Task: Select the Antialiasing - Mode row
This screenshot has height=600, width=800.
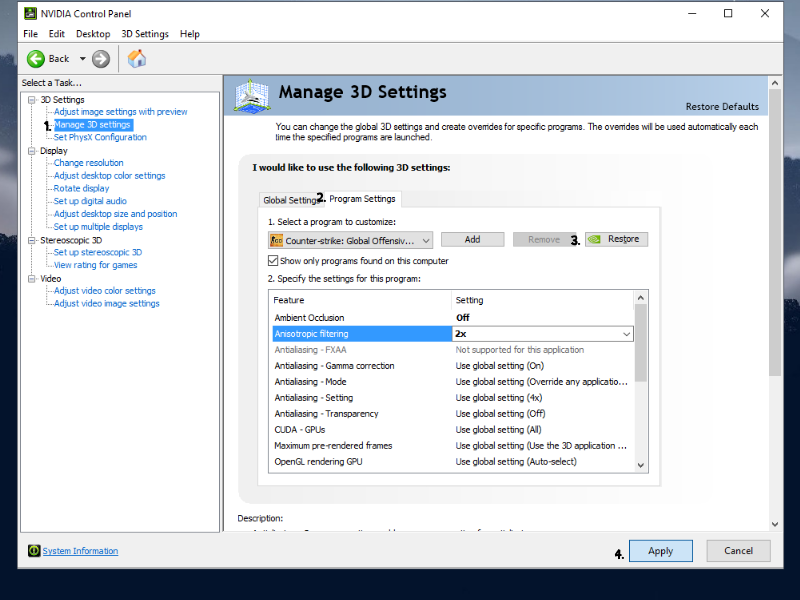Action: tap(453, 382)
